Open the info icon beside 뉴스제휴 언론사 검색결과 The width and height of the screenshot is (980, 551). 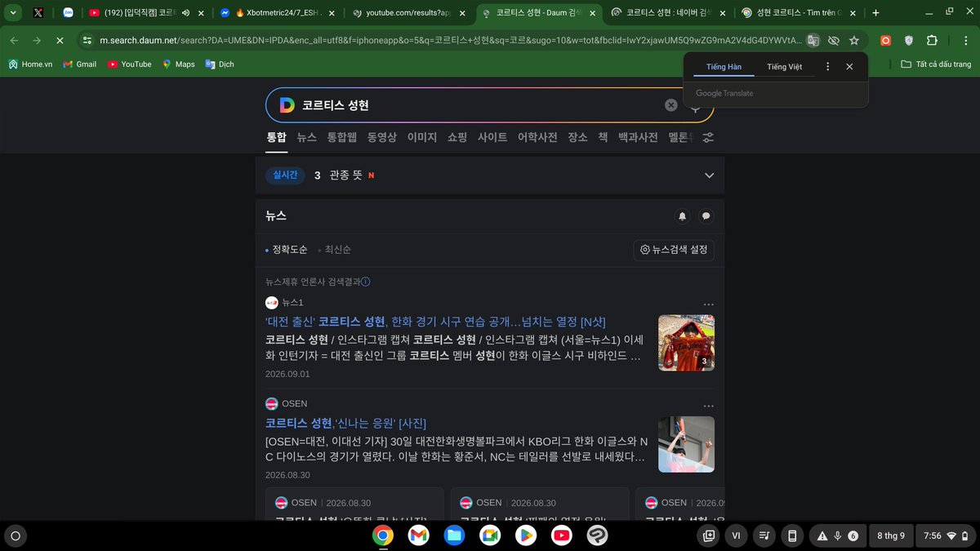366,282
